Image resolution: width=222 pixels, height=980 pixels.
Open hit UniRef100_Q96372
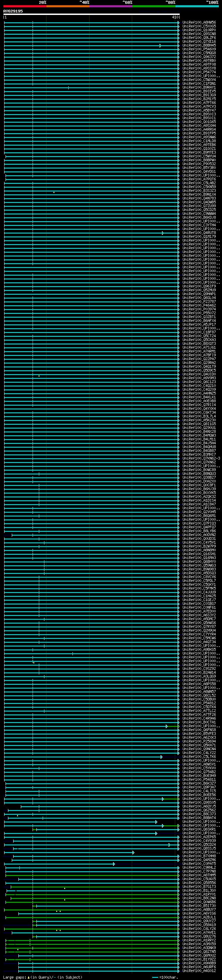point(199,57)
